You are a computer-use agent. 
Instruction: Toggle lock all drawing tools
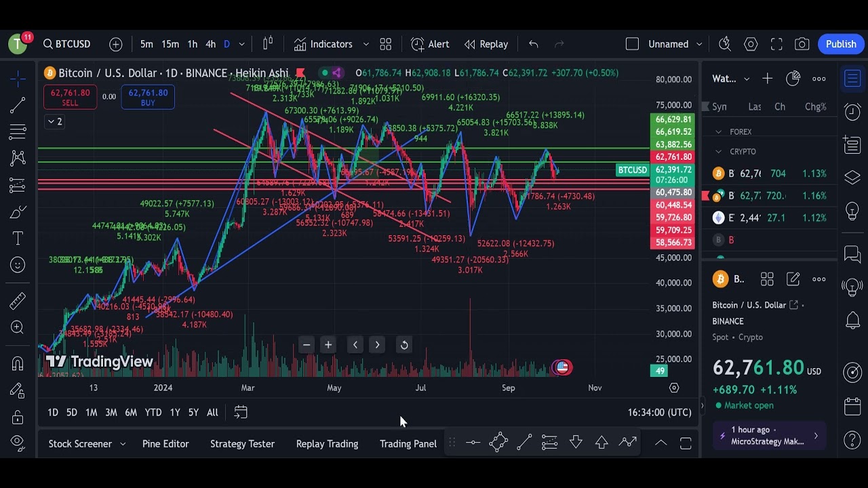pos(18,418)
